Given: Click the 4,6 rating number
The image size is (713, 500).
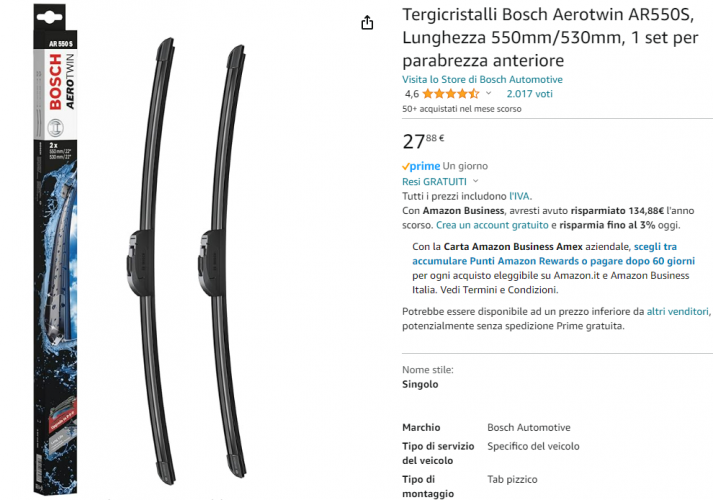Looking at the screenshot, I should 411,94.
